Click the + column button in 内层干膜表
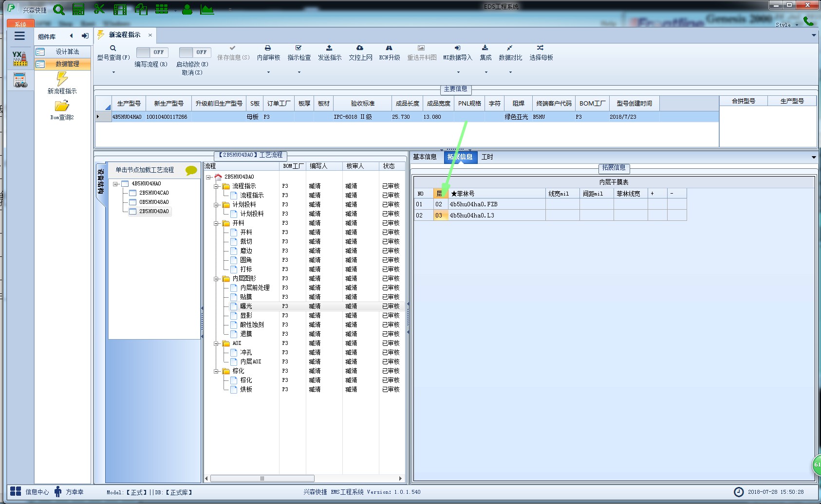The image size is (821, 504). [x=657, y=194]
